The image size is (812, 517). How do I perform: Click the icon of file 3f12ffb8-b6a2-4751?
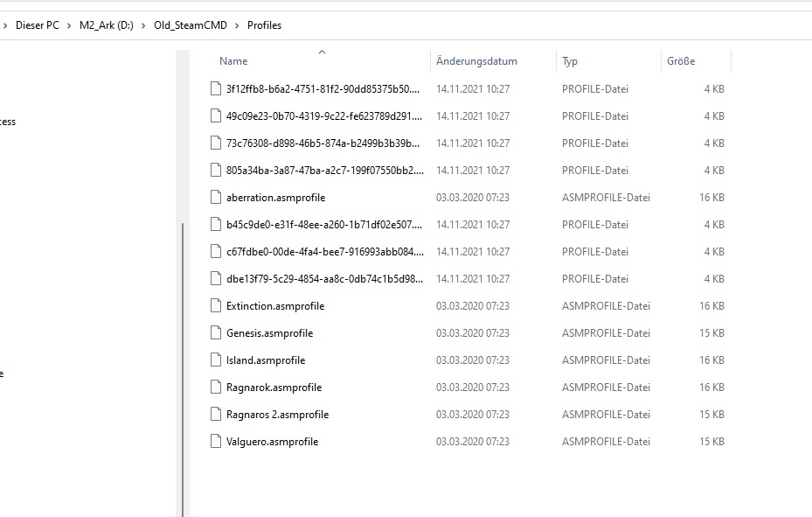pyautogui.click(x=216, y=89)
